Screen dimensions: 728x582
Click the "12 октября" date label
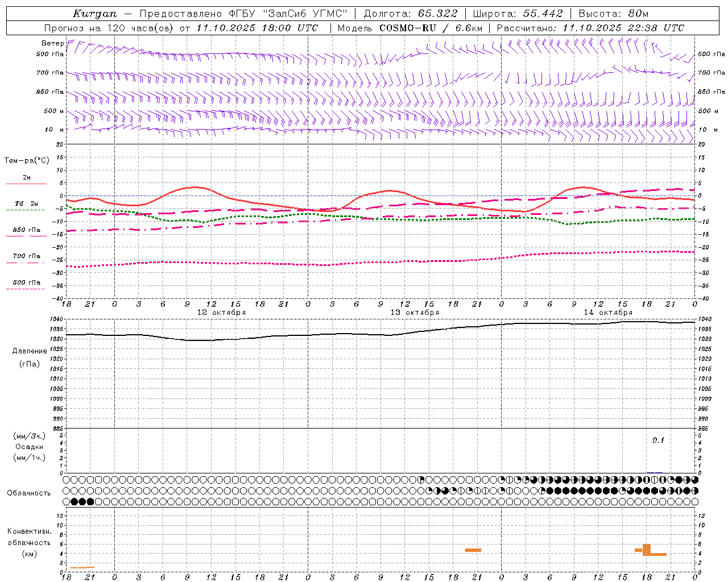point(221,313)
